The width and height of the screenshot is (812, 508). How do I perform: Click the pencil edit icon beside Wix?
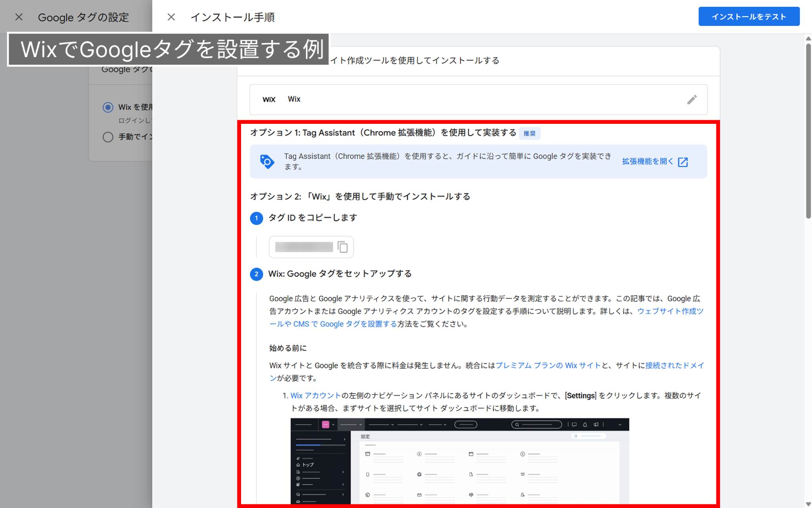click(692, 100)
